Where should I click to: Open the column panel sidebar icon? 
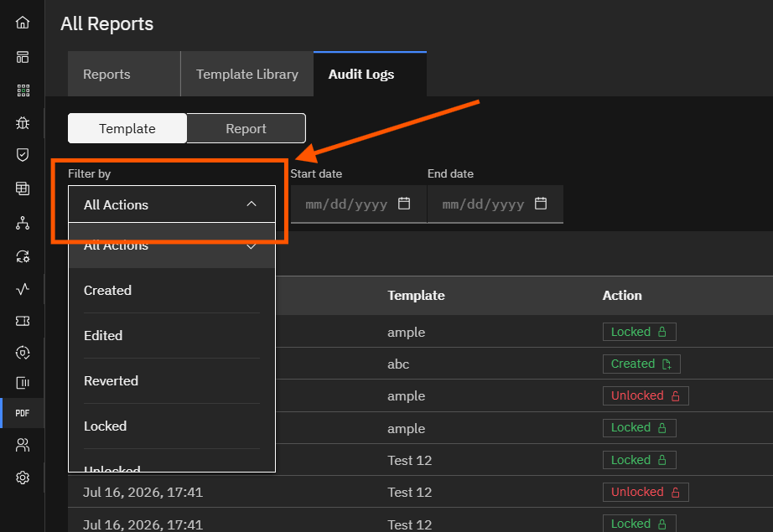[22, 383]
